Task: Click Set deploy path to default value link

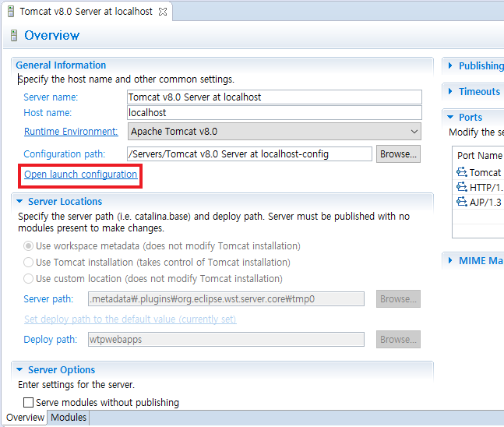Action: 130,319
